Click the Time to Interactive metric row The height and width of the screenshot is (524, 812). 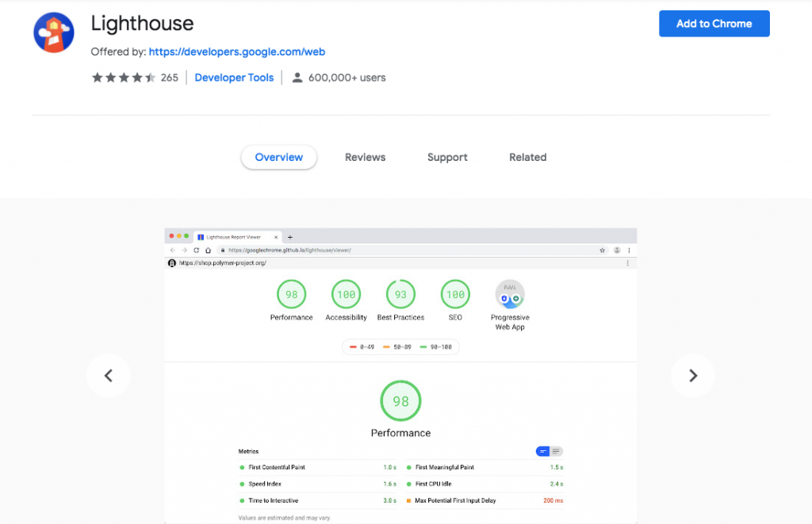(317, 501)
